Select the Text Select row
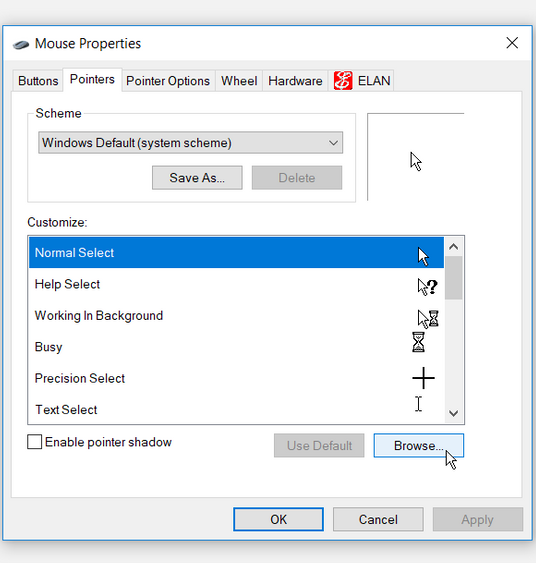The height and width of the screenshot is (563, 536). point(236,409)
